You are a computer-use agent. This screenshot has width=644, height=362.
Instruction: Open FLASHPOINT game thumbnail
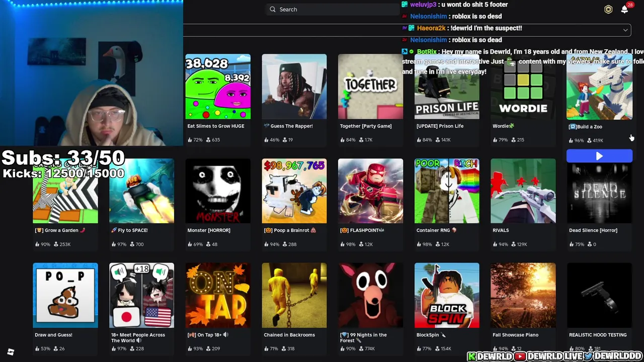(370, 191)
